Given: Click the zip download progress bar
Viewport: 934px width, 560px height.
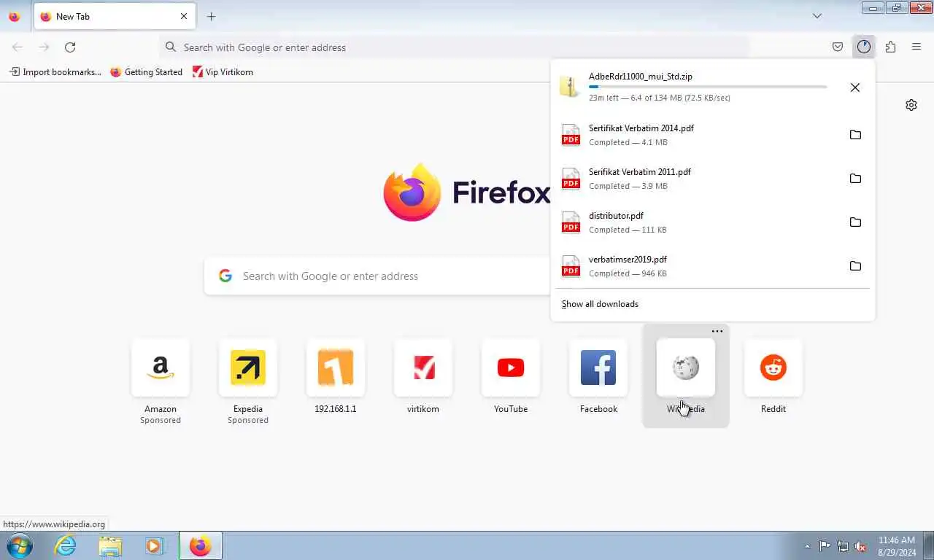Looking at the screenshot, I should [x=708, y=87].
